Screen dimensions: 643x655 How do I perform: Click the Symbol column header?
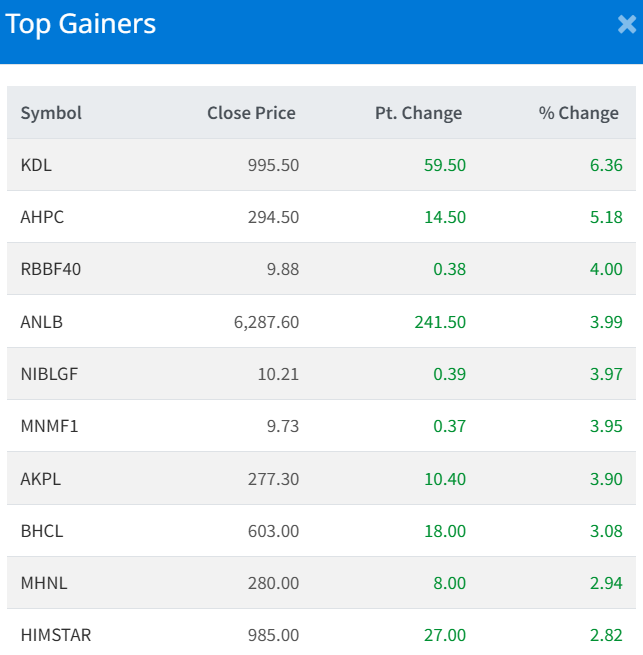51,113
